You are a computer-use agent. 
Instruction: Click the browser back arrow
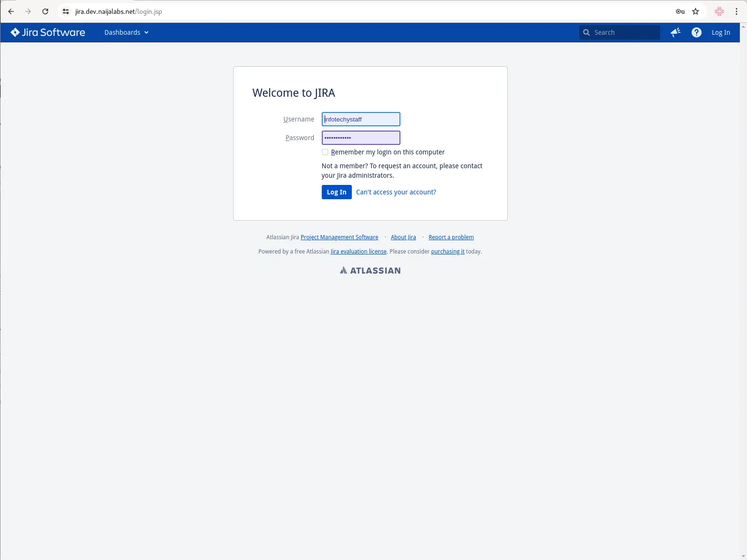[x=11, y=11]
